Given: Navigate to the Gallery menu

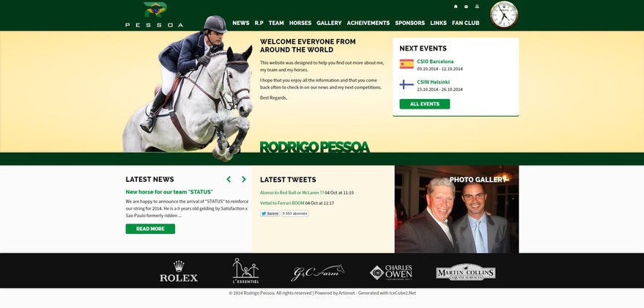Looking at the screenshot, I should click(x=329, y=23).
